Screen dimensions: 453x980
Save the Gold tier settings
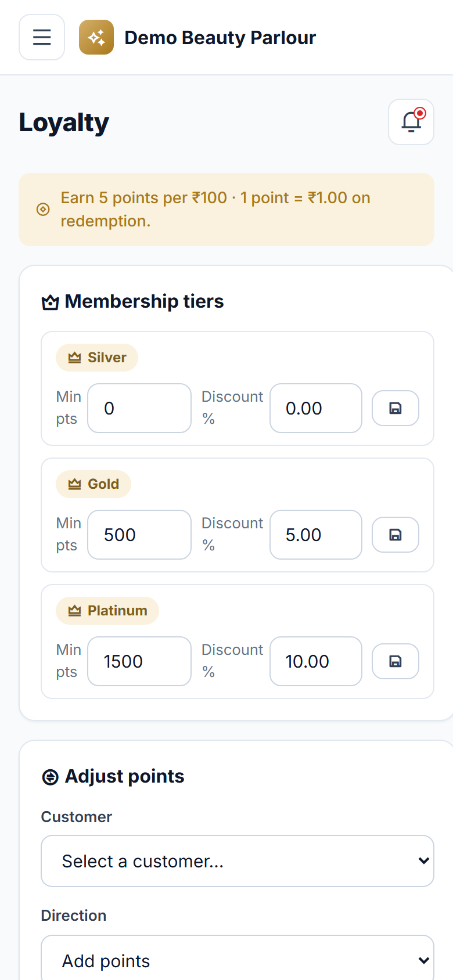tap(396, 535)
